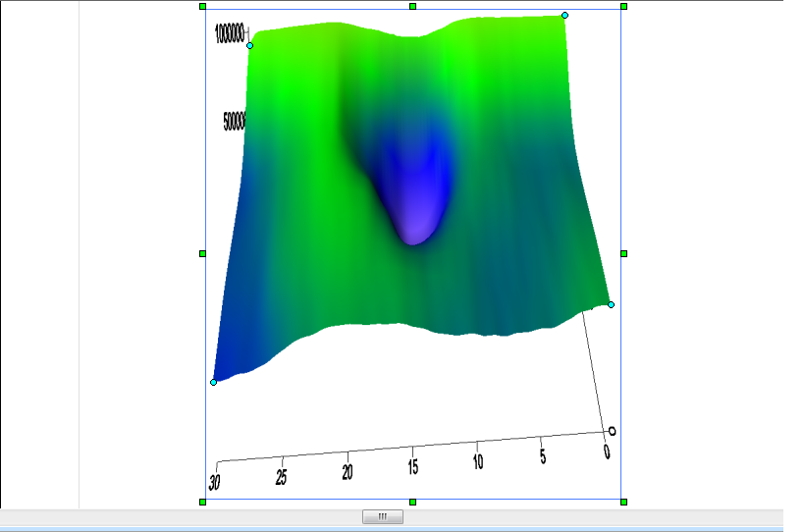Click cyan control point at surface bottom-left corner

[x=213, y=382]
